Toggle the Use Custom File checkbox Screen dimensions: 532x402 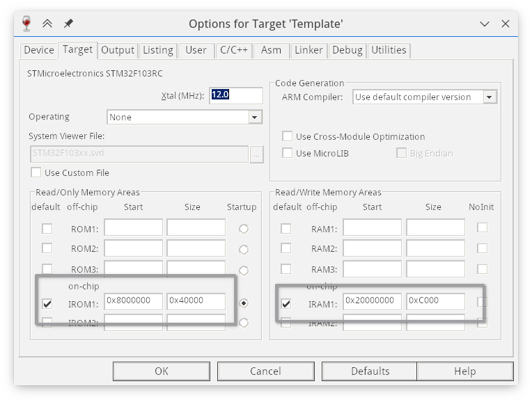[x=36, y=172]
